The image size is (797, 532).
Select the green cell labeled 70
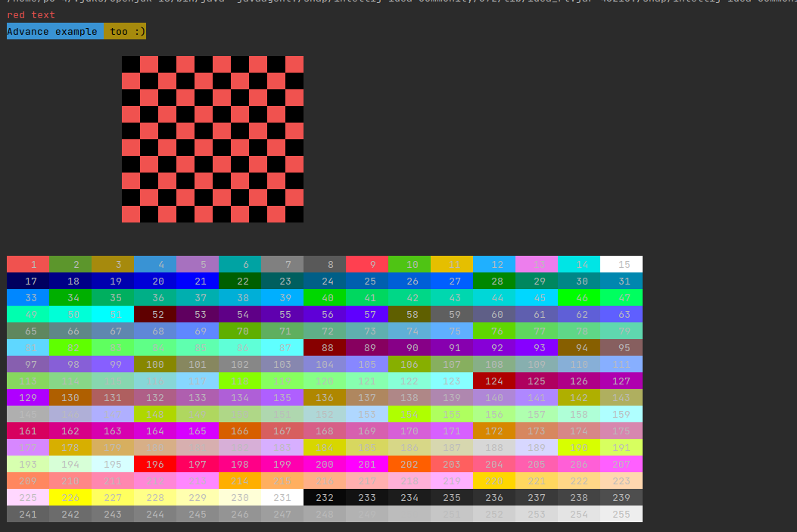[240, 331]
